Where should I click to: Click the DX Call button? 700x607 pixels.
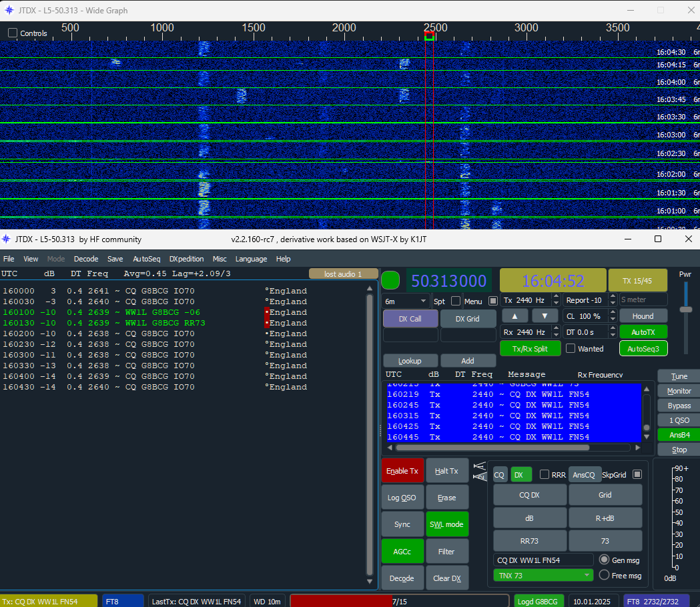point(410,319)
